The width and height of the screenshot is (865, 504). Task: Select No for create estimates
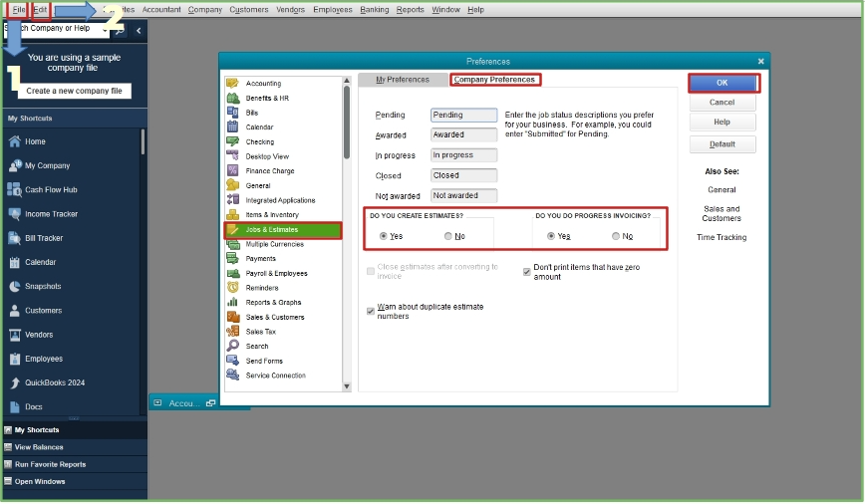[448, 236]
